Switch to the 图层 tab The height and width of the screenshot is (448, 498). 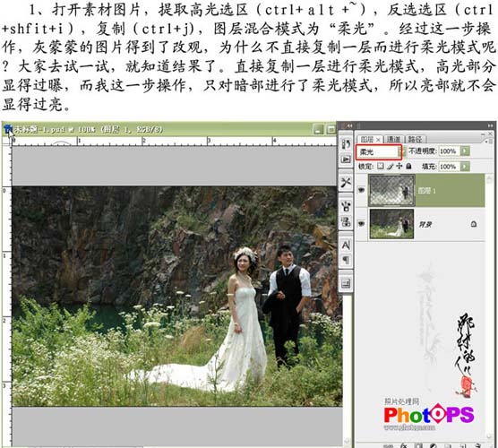coord(367,140)
